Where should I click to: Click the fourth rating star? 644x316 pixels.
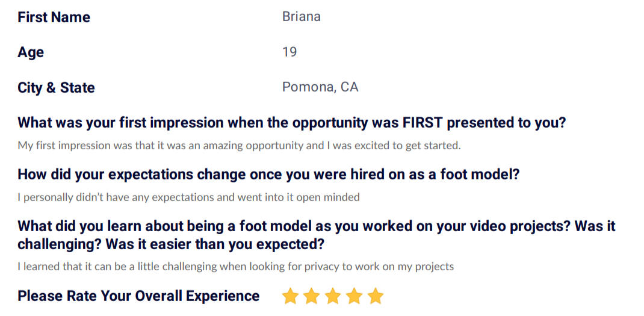pyautogui.click(x=354, y=296)
